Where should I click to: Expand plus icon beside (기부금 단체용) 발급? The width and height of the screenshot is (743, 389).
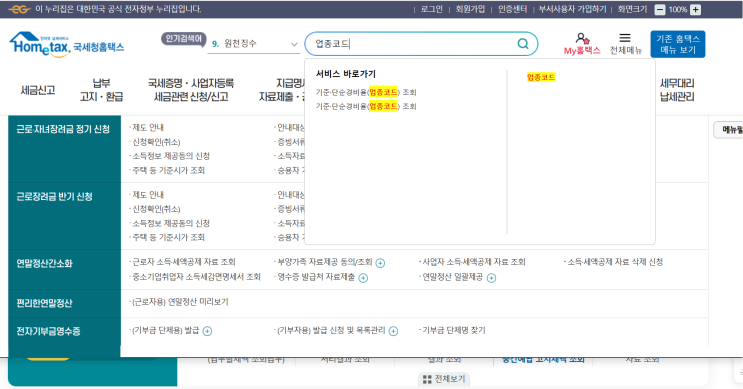click(x=207, y=331)
